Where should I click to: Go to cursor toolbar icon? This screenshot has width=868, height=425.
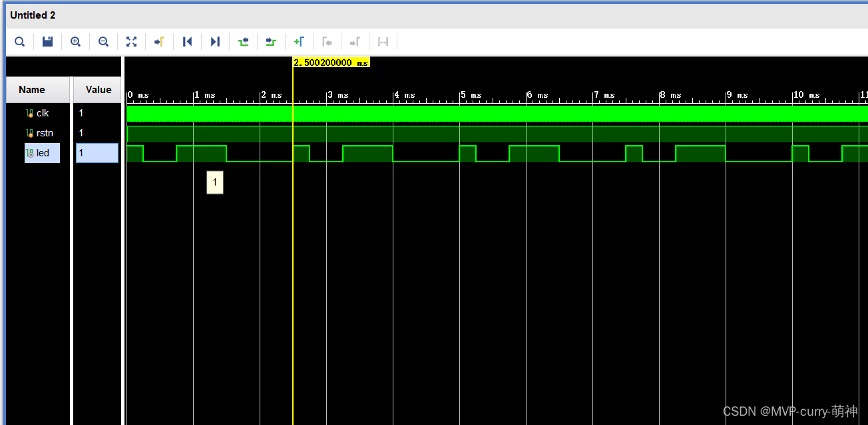coord(159,42)
